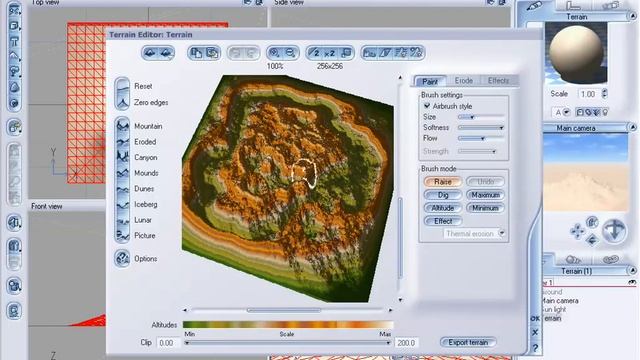This screenshot has height=360, width=640.
Task: Switch to the Erode tab
Action: 464,81
